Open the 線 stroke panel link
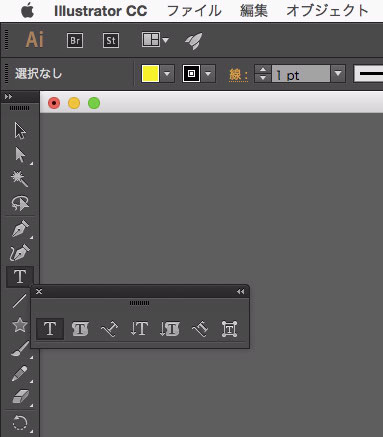 [x=238, y=75]
